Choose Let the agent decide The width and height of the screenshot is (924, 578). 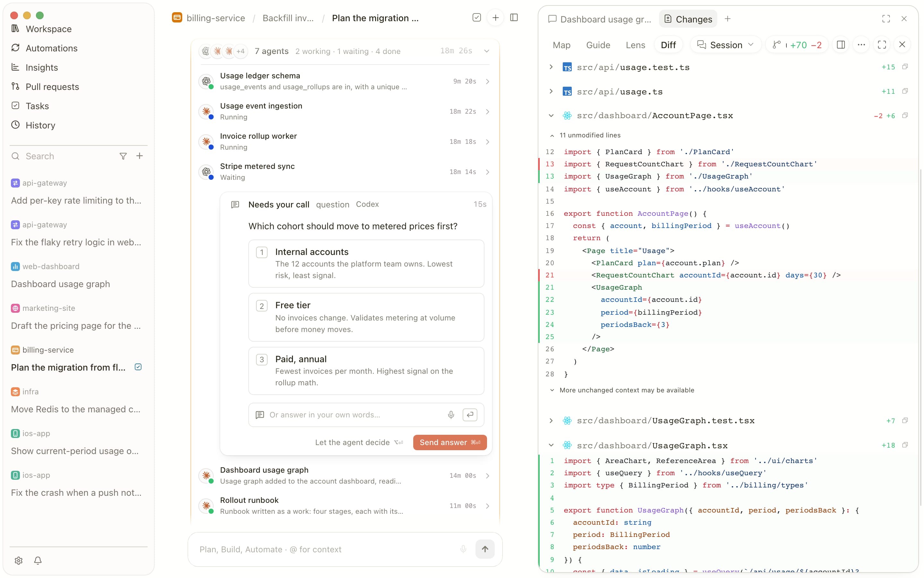pyautogui.click(x=359, y=442)
